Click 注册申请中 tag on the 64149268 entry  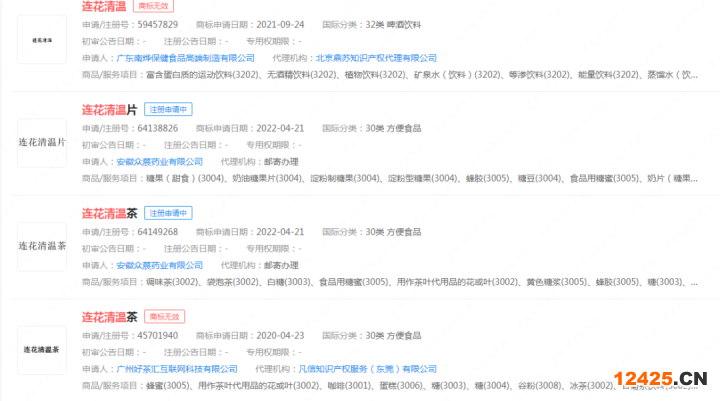(x=168, y=213)
